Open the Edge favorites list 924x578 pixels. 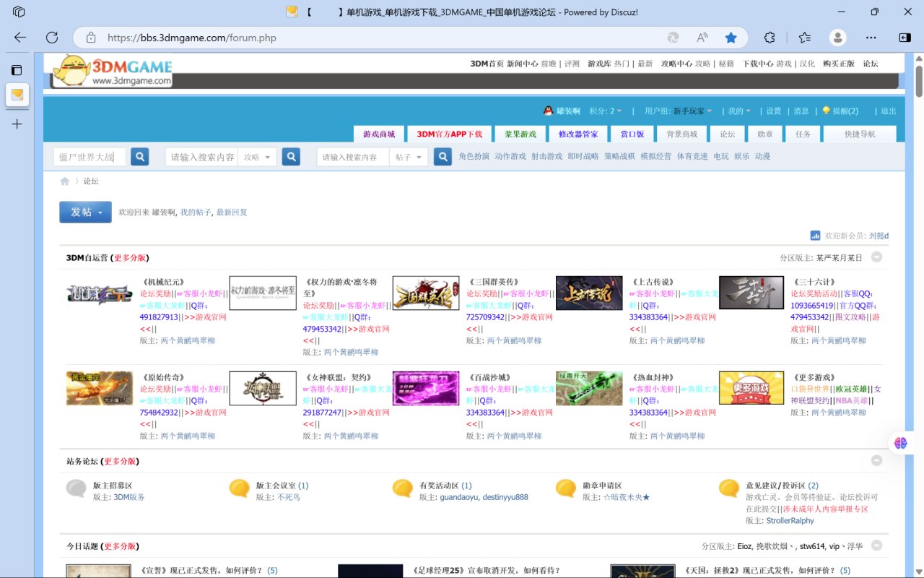pos(805,38)
